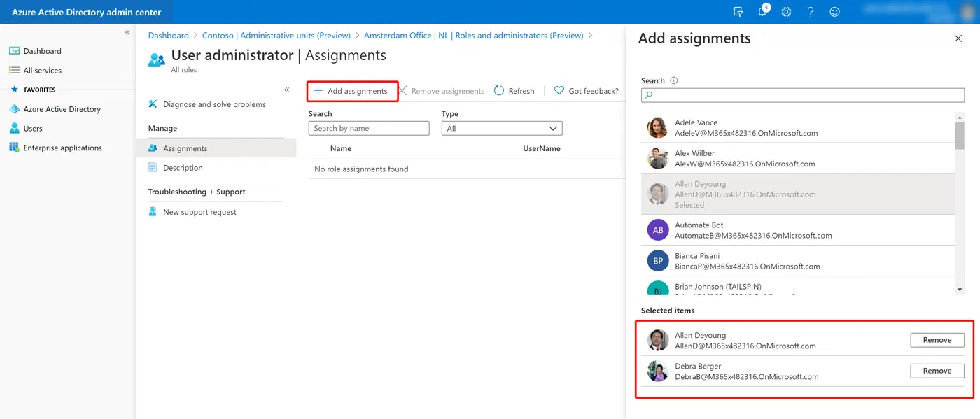Go to All services in sidebar

pos(42,71)
